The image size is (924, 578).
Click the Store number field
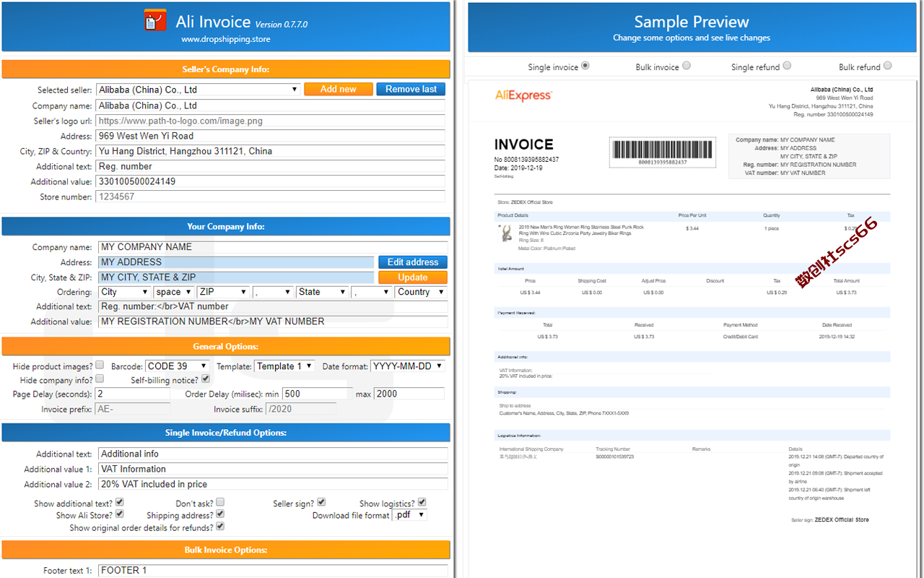click(271, 197)
